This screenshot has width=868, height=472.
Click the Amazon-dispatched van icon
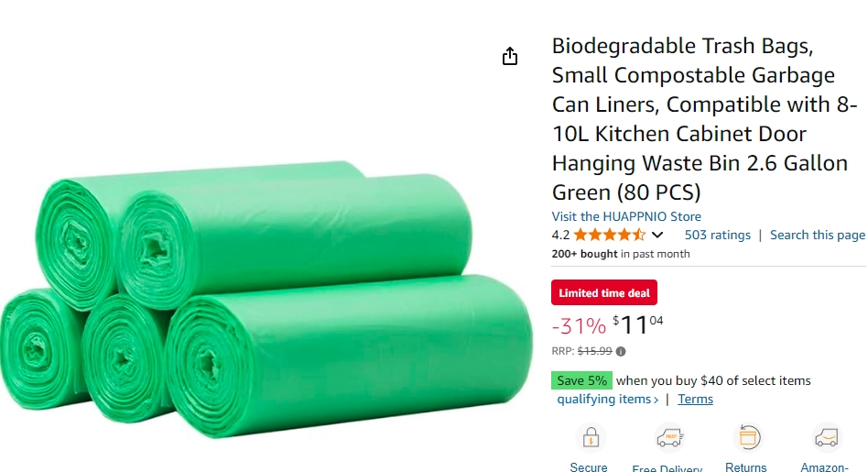pos(827,438)
